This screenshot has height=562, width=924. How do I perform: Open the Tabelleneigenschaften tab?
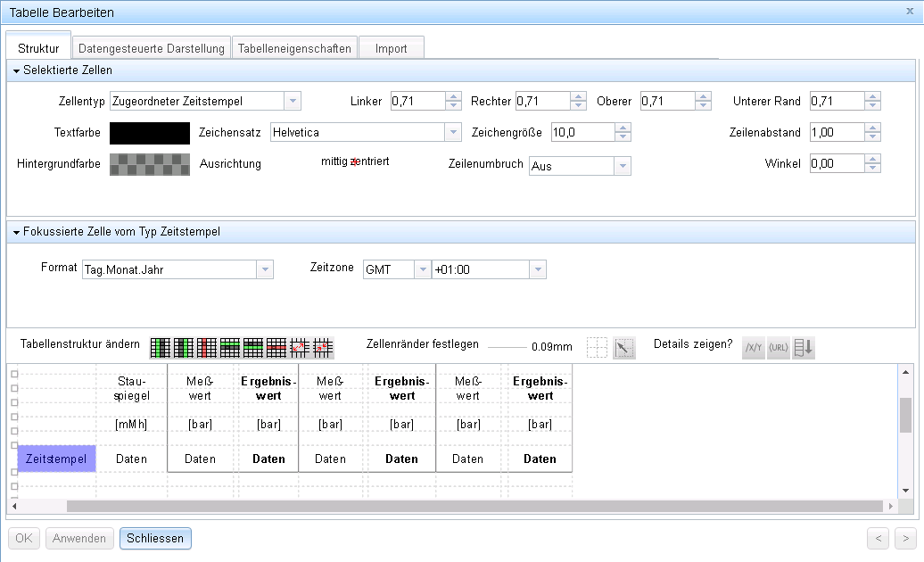pyautogui.click(x=294, y=48)
